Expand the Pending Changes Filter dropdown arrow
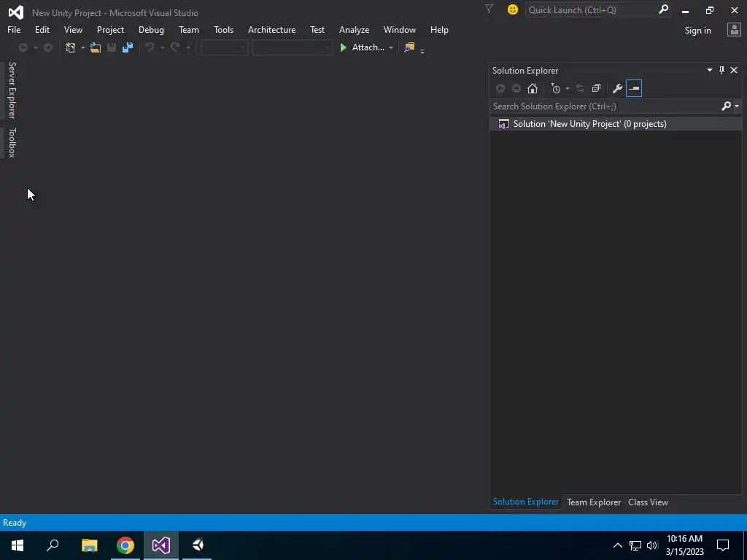Image resolution: width=747 pixels, height=560 pixels. pyautogui.click(x=567, y=88)
